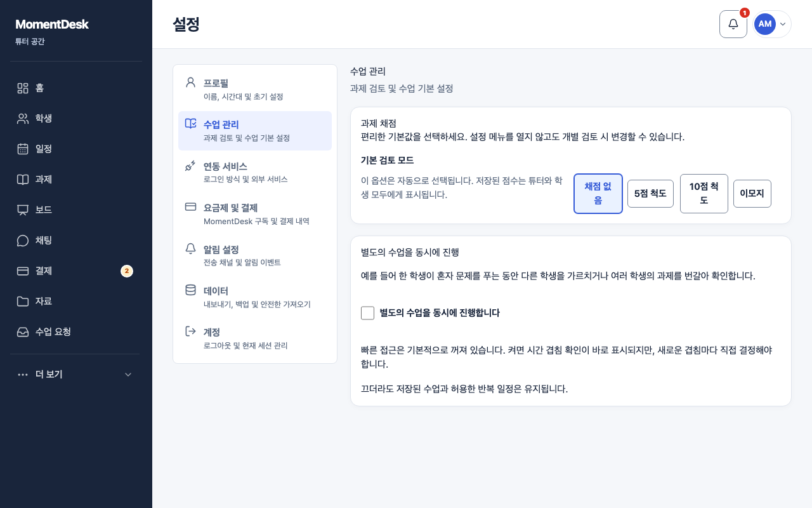Click the logout arrow icon in 계정 row
812x508 pixels.
pos(190,331)
